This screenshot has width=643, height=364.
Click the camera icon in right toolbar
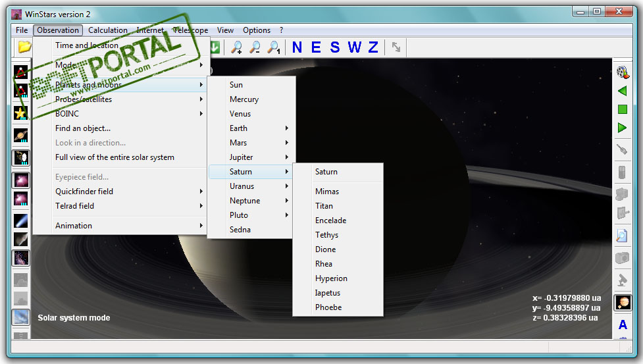pyautogui.click(x=622, y=258)
